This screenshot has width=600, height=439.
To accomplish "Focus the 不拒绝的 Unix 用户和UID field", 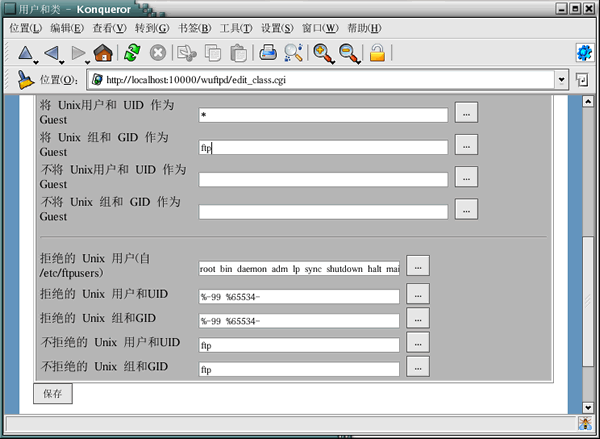I will pos(299,345).
